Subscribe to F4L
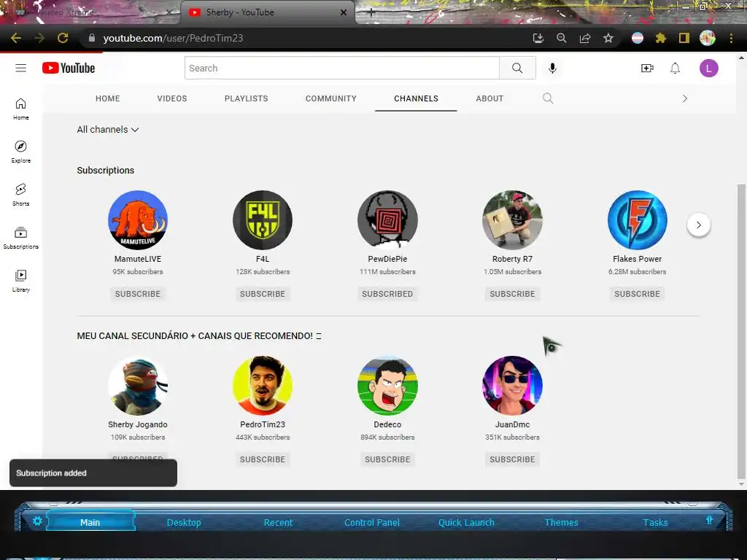The width and height of the screenshot is (747, 560). click(263, 294)
